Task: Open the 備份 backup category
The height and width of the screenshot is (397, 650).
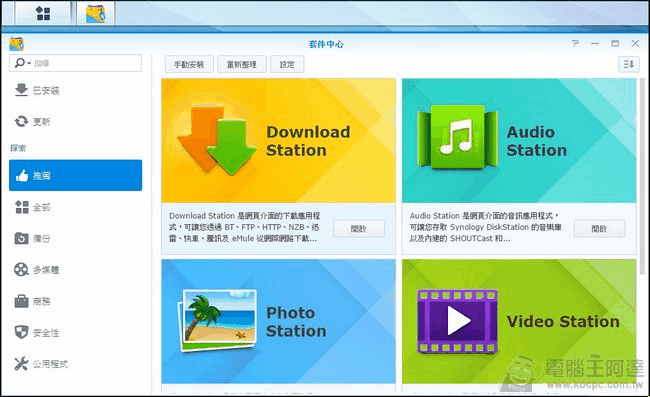Action: [75, 238]
